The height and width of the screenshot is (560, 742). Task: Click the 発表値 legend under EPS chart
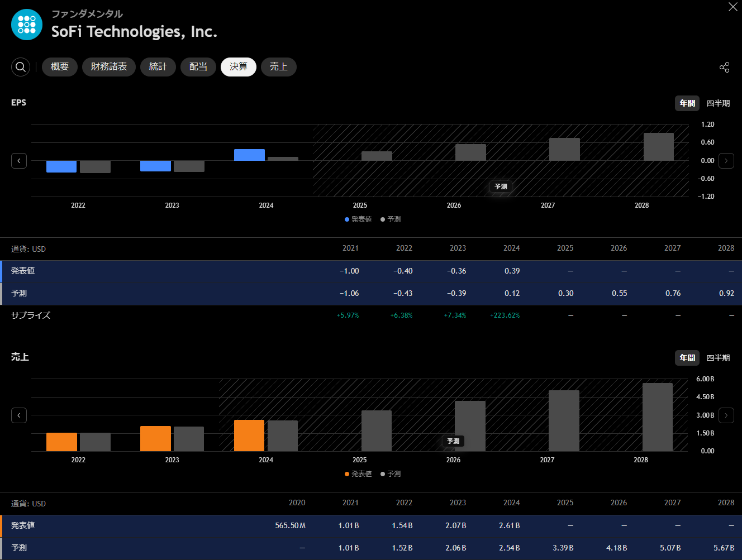pos(358,219)
